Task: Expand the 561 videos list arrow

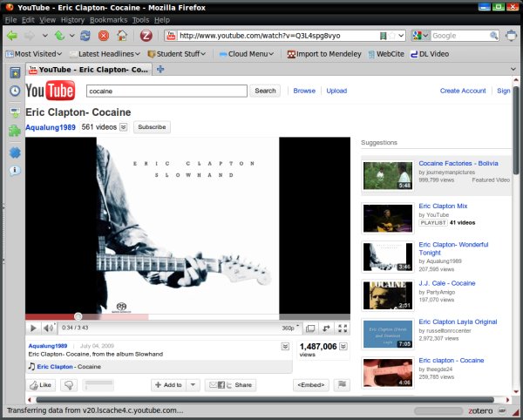Action: [x=124, y=127]
